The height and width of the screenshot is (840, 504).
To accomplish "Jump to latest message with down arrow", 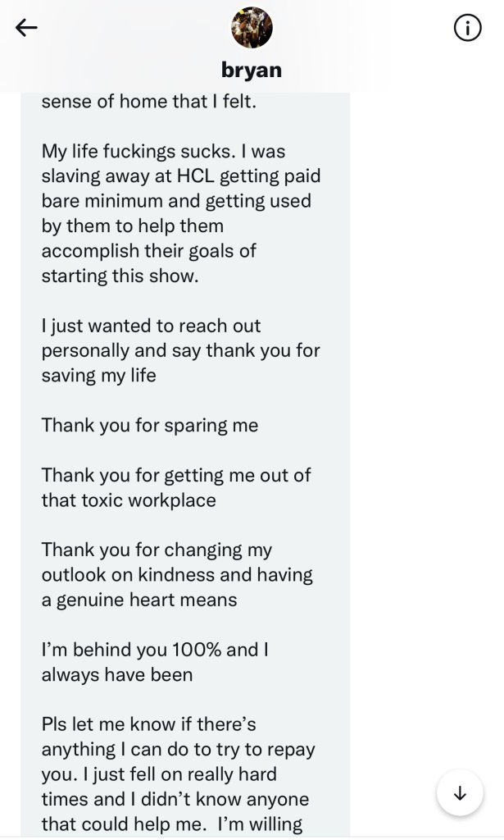I will tap(460, 793).
